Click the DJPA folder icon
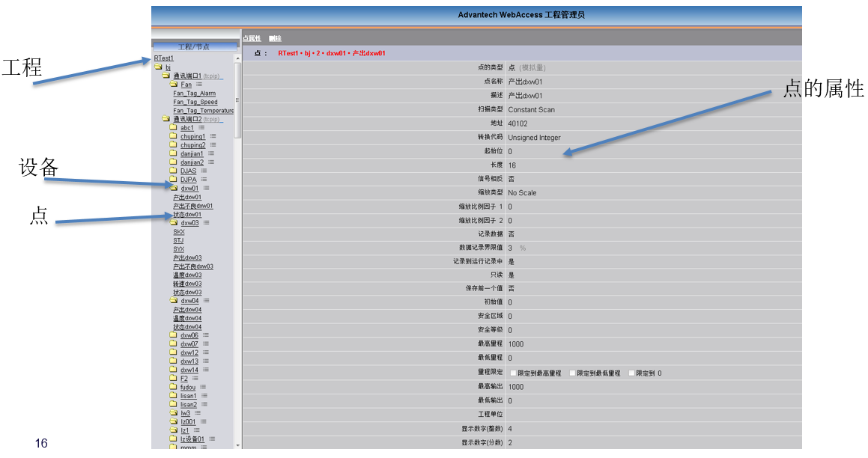 point(173,179)
